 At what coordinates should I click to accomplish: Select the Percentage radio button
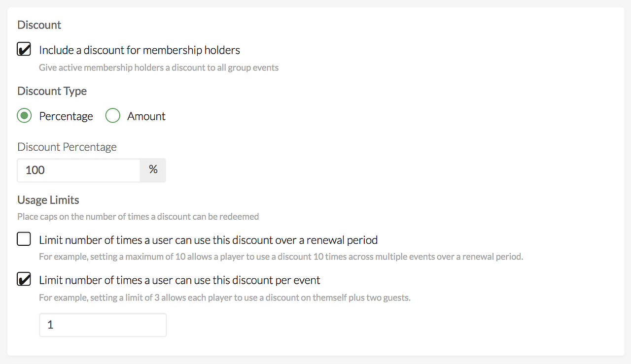[24, 116]
